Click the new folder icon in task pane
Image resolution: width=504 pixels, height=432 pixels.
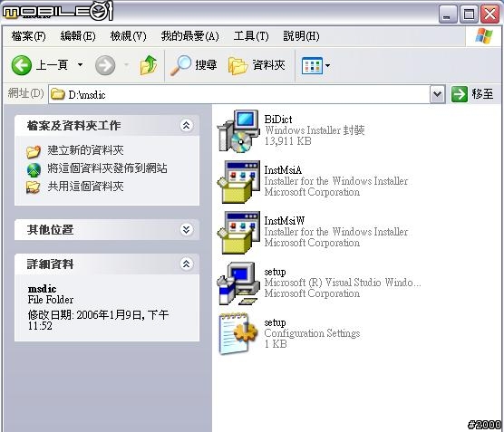34,151
